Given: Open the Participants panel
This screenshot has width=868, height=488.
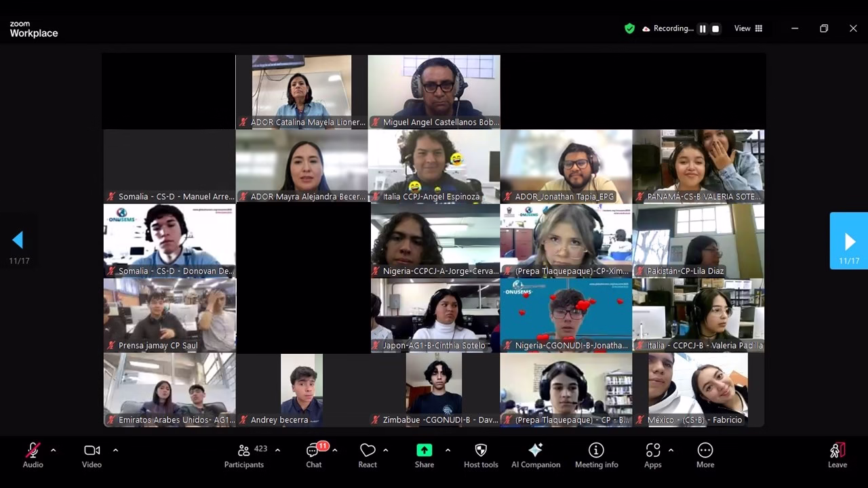Looking at the screenshot, I should [x=244, y=455].
